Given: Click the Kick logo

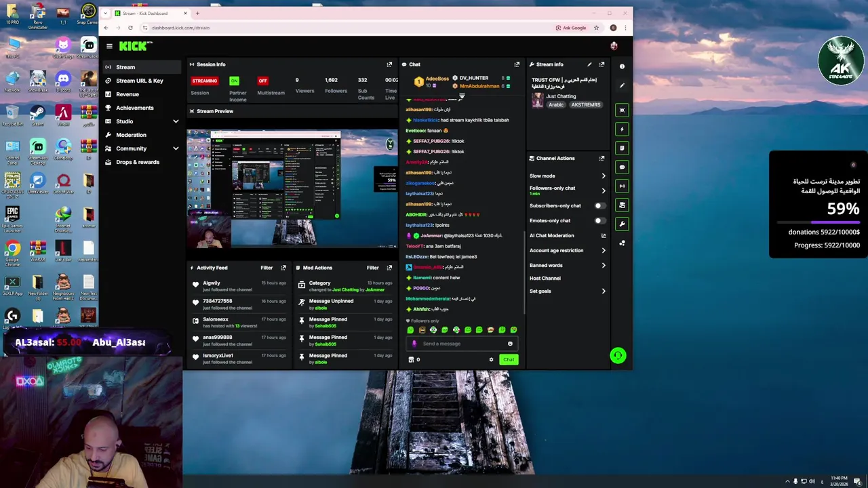Looking at the screenshot, I should (136, 46).
